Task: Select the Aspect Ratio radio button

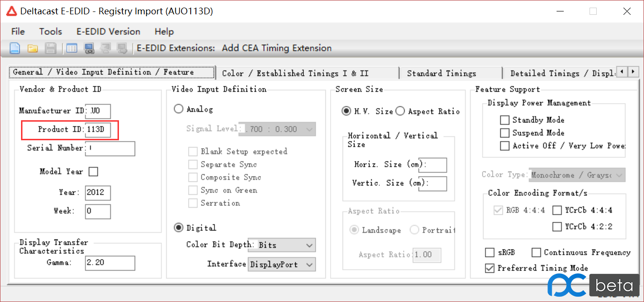Action: pyautogui.click(x=400, y=111)
